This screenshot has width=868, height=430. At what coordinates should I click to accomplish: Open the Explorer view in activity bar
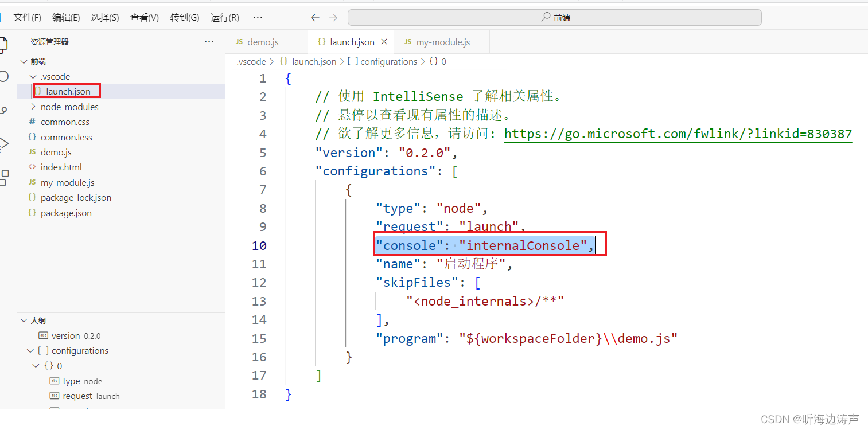(3, 44)
